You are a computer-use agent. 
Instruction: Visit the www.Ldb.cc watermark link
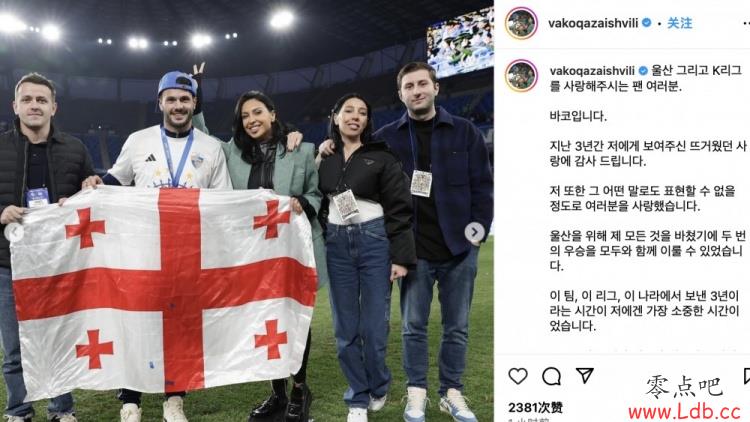[684, 411]
